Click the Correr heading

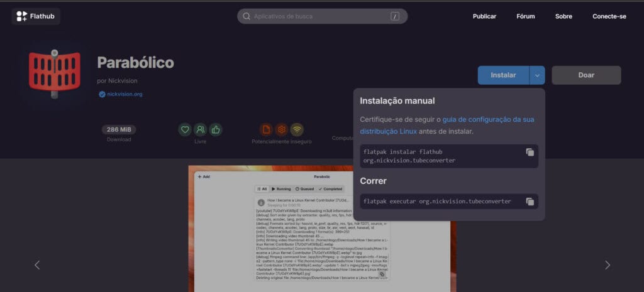click(x=374, y=181)
